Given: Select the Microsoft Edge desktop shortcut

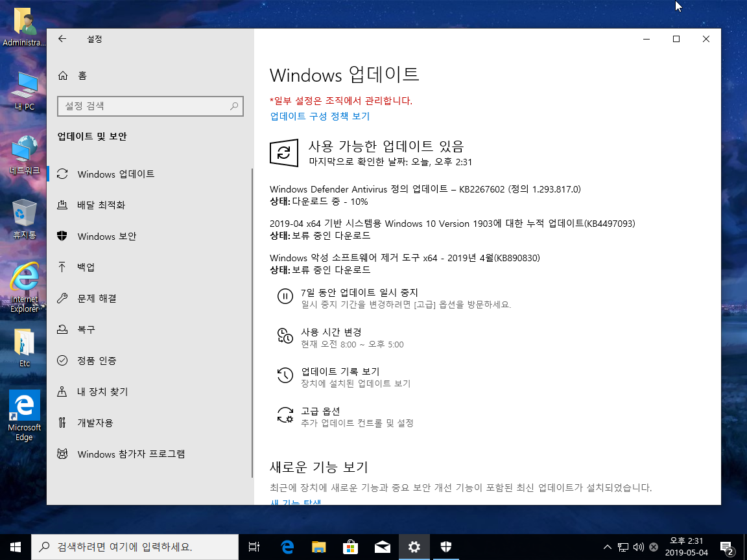Looking at the screenshot, I should (x=24, y=416).
